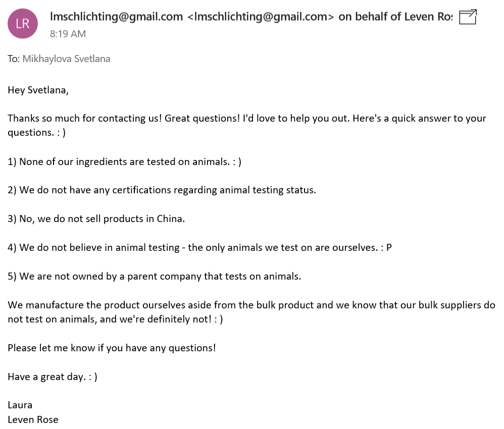Click the 'Laura' signature name
This screenshot has height=429, width=504.
point(20,405)
